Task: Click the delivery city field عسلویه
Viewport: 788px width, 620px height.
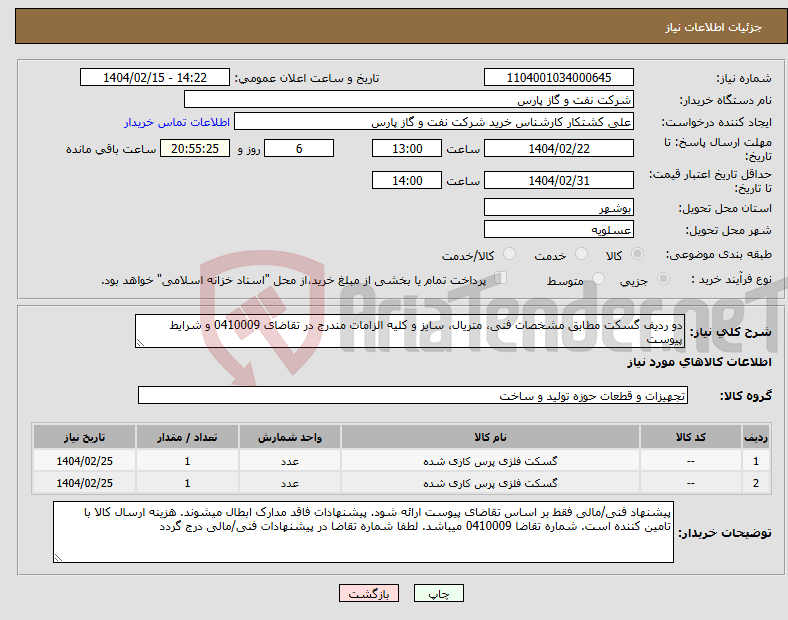Action: 558,229
